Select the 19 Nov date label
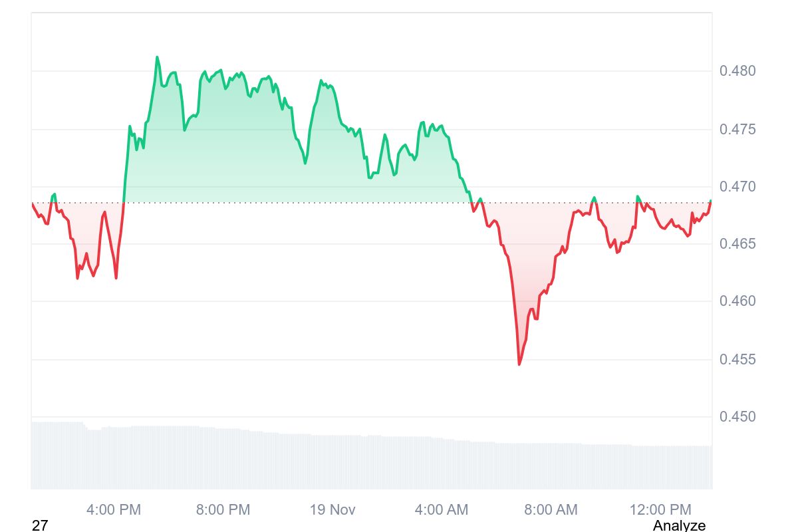 click(x=332, y=510)
